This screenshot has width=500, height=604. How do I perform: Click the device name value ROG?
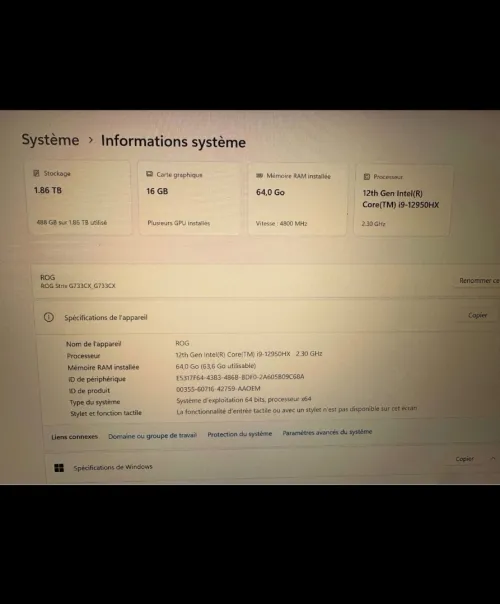click(x=183, y=343)
